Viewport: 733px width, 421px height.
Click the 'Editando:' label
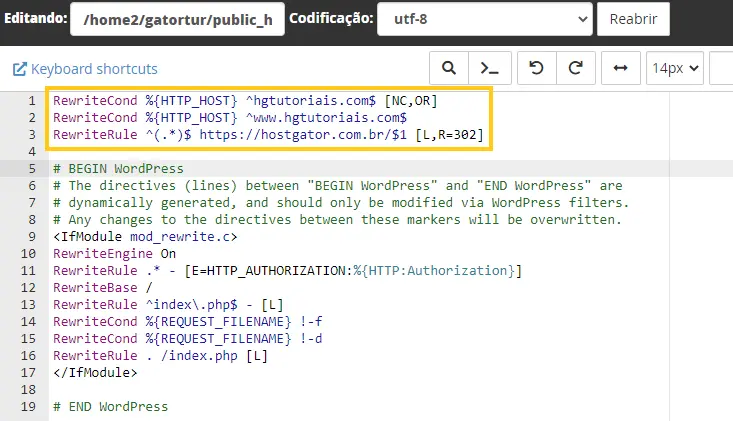point(36,18)
